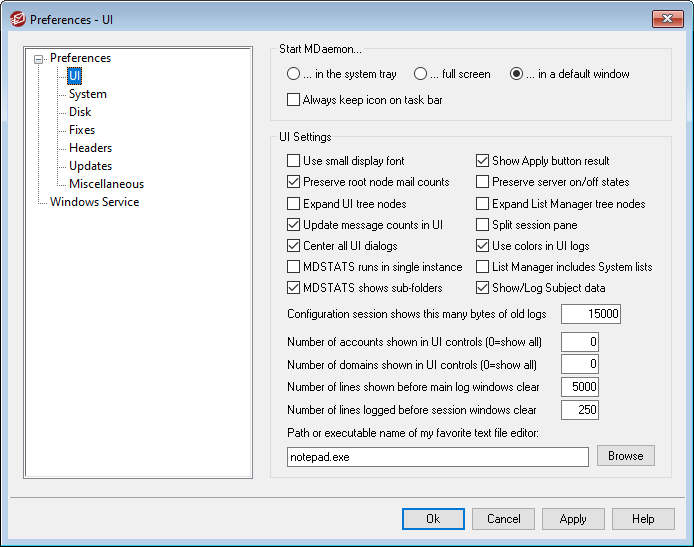
Task: Uncheck Use colors in UI logs
Action: pyautogui.click(x=483, y=246)
